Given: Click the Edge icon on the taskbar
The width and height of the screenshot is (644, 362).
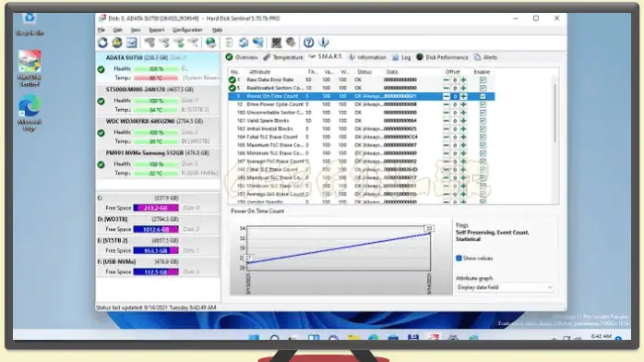Looking at the screenshot, I should coord(373,338).
